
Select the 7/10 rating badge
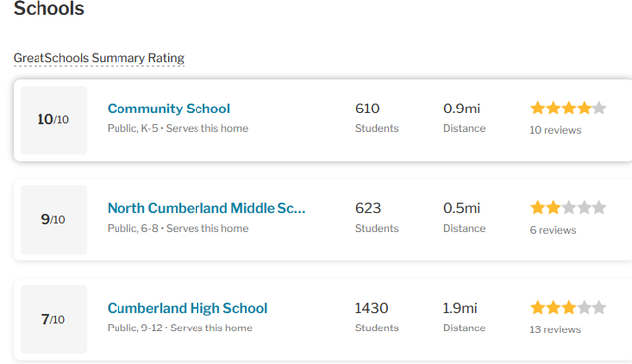53,320
